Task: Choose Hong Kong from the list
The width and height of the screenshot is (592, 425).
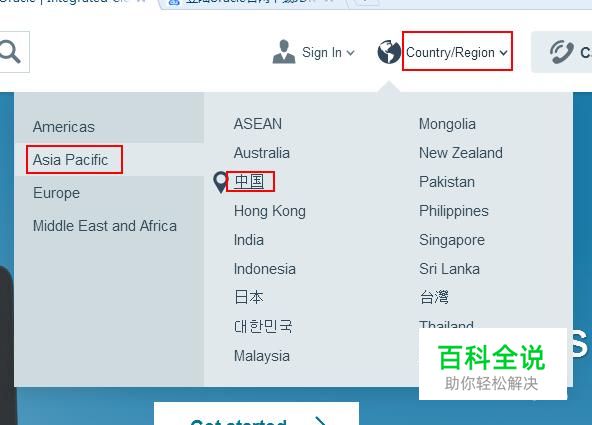Action: (270, 211)
